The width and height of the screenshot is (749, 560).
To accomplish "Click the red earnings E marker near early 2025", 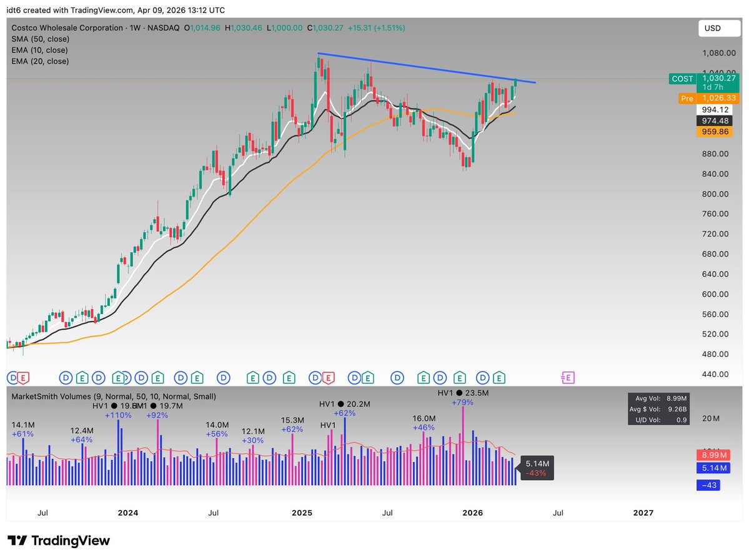I will pyautogui.click(x=328, y=378).
